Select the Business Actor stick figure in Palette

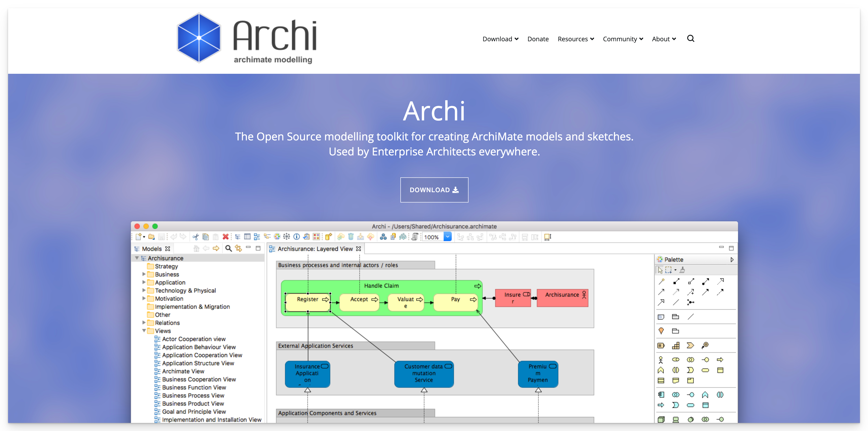click(661, 359)
